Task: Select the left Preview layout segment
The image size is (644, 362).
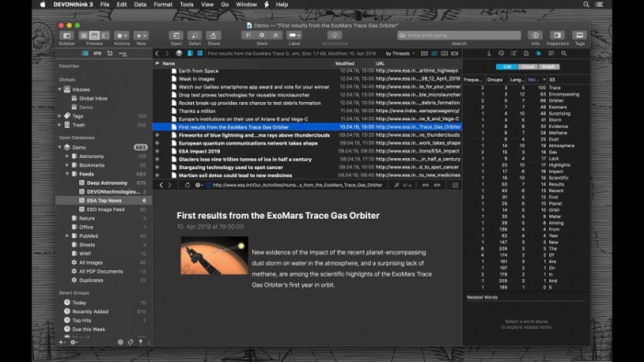Action: click(x=84, y=36)
